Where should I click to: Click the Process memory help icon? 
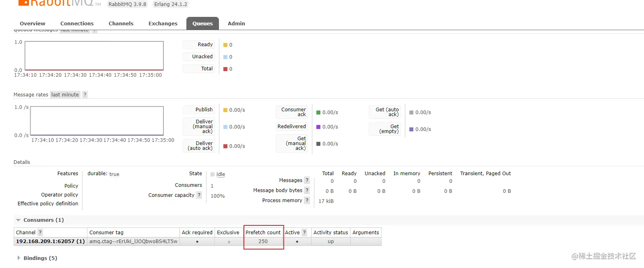pyautogui.click(x=307, y=200)
